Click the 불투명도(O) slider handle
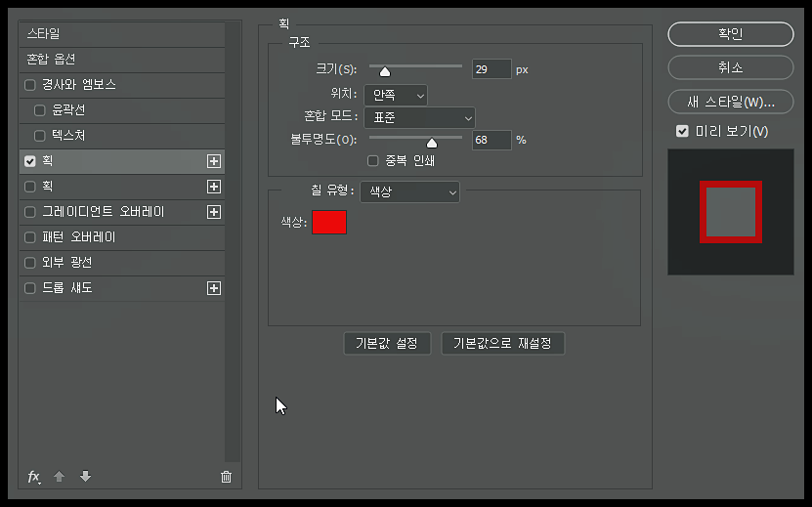 coord(432,143)
